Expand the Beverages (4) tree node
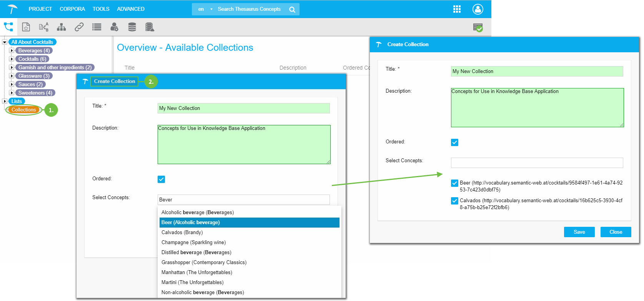Image resolution: width=644 pixels, height=301 pixels. click(x=12, y=51)
